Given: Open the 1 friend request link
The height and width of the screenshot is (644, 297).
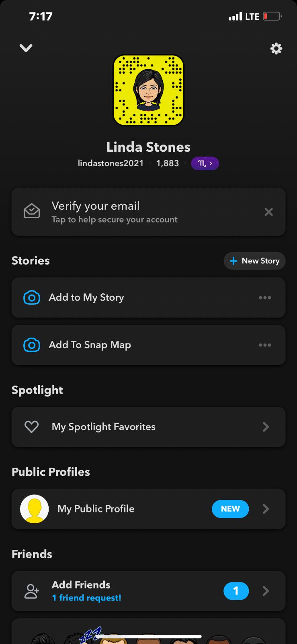Looking at the screenshot, I should 86,598.
